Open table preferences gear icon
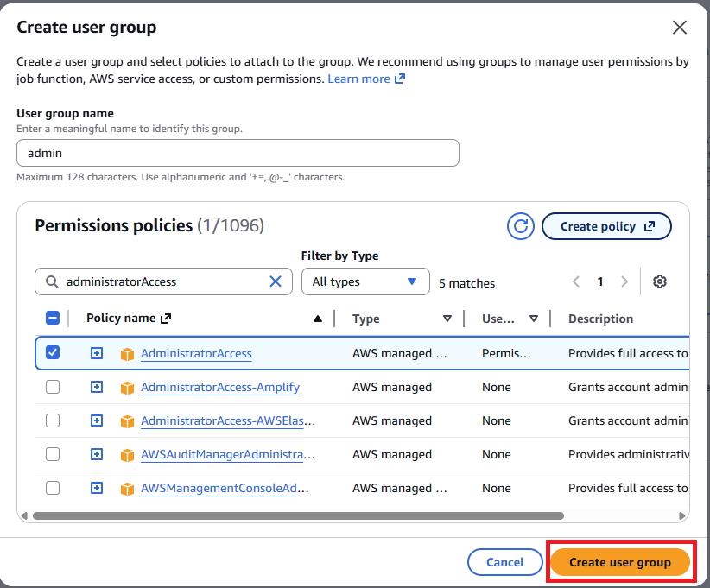The width and height of the screenshot is (710, 588). [x=660, y=281]
